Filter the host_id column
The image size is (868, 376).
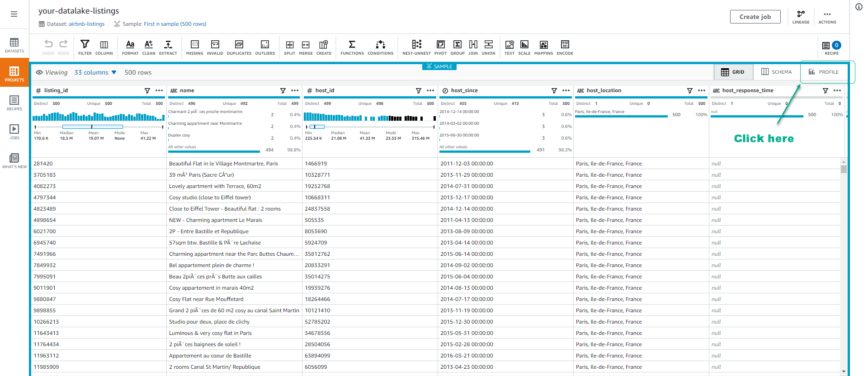click(419, 91)
